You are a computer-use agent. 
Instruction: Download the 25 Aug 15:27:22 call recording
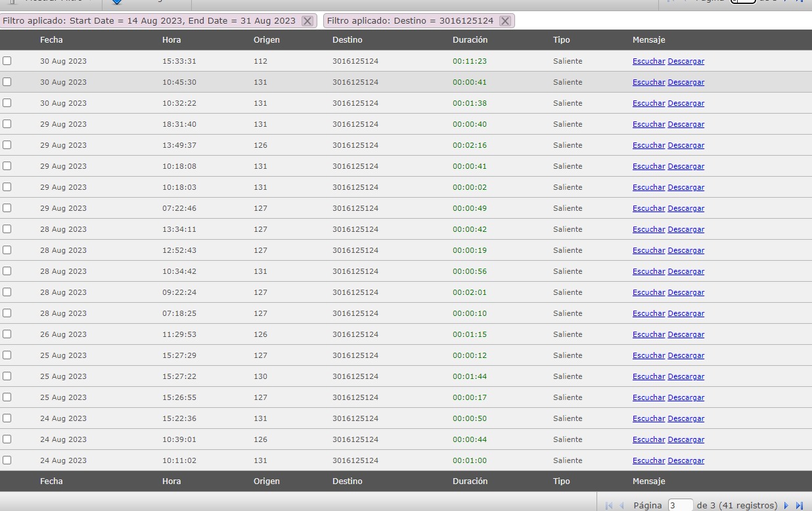pyautogui.click(x=686, y=376)
